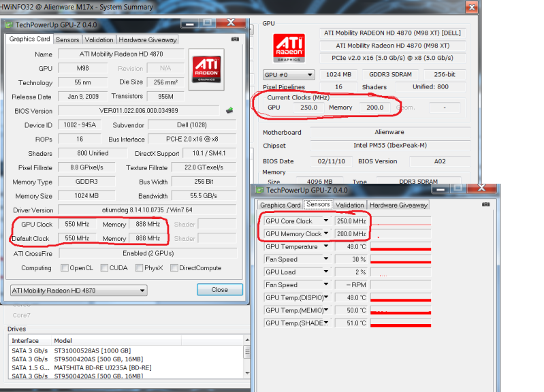Open Hardware Giveaway tab in left GPU-Z window
This screenshot has width=544, height=392.
pos(148,40)
